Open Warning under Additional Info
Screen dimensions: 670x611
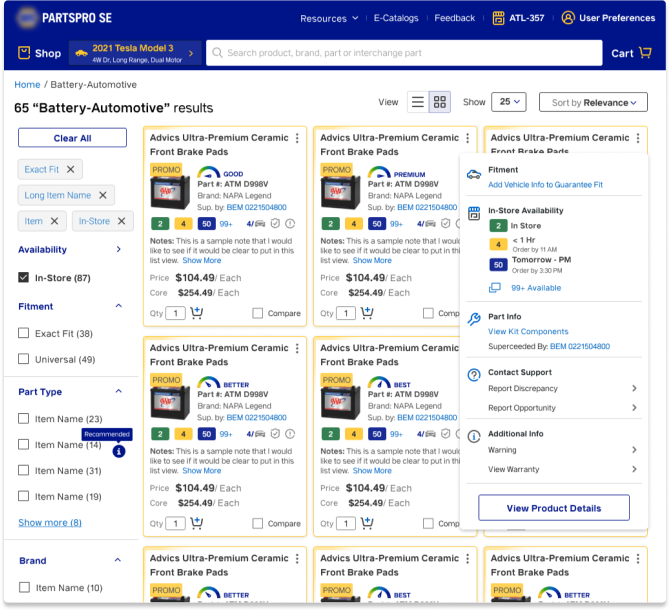pyautogui.click(x=562, y=450)
